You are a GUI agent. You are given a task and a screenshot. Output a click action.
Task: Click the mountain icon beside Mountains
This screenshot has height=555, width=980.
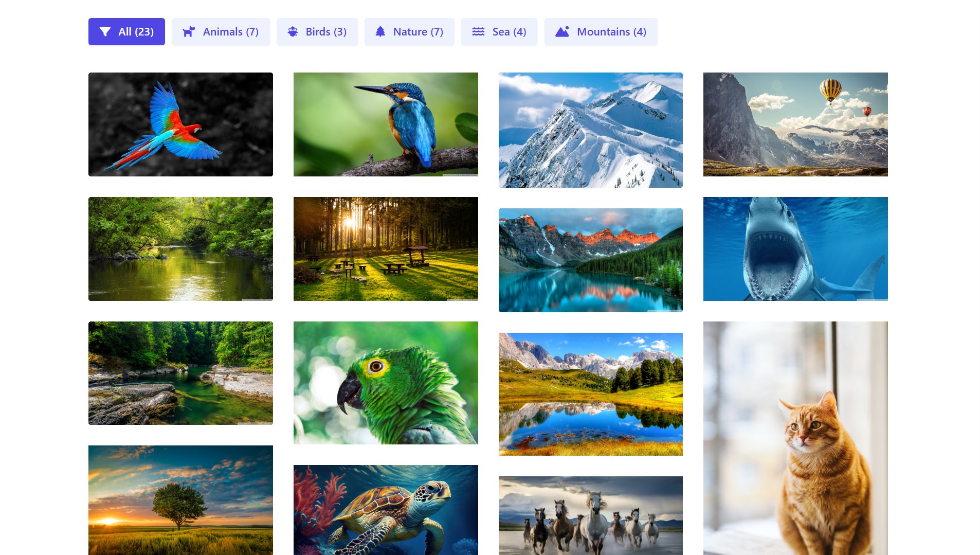(x=562, y=32)
